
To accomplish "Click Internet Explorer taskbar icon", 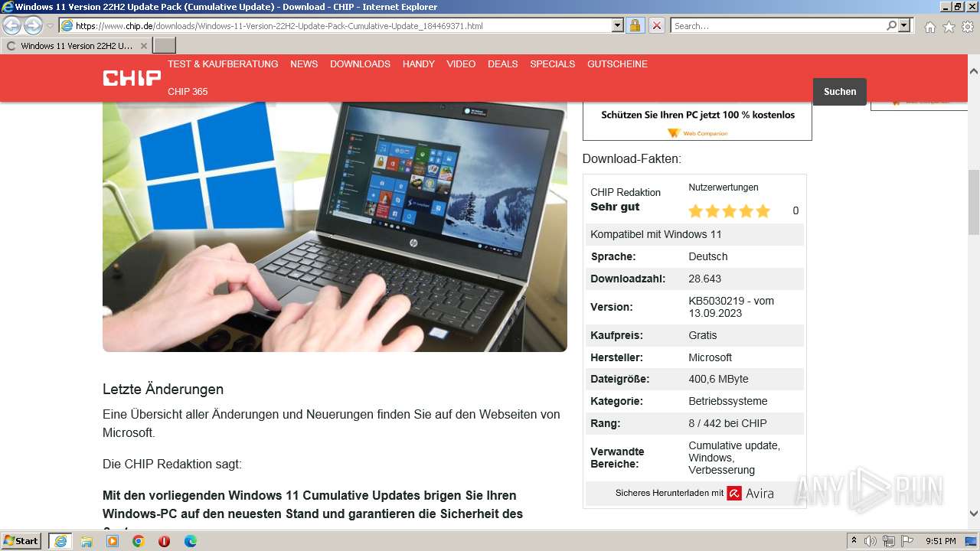I will (x=60, y=541).
